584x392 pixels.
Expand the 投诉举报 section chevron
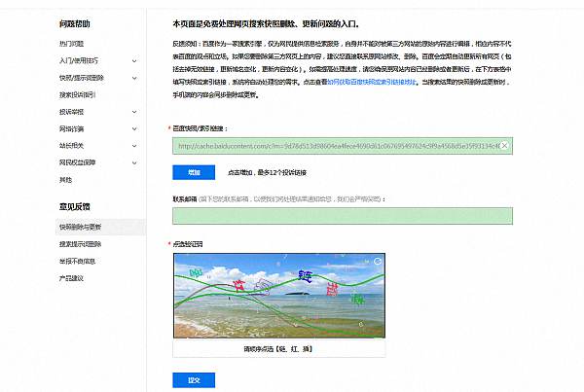pos(134,112)
